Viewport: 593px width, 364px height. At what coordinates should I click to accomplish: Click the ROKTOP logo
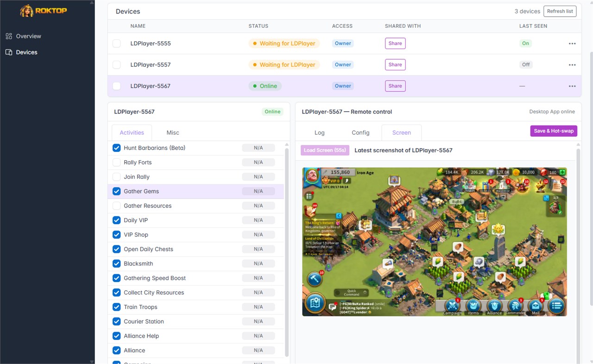tap(44, 11)
